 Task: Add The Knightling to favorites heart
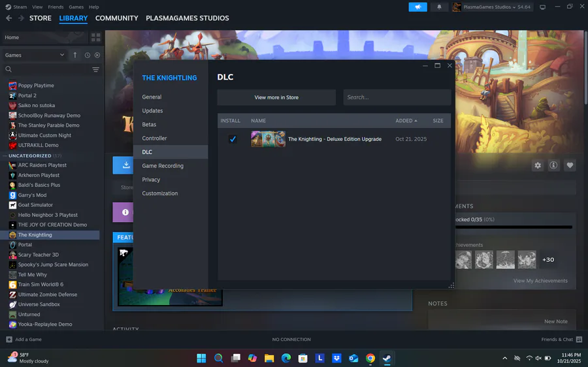coord(570,165)
